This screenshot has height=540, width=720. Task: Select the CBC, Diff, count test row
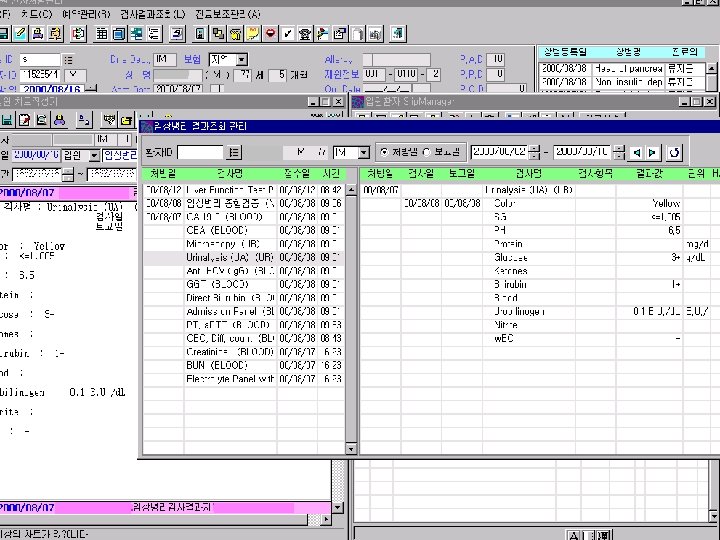[243, 338]
